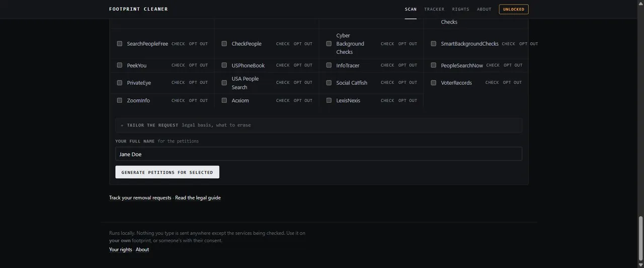The image size is (644, 268).
Task: Click CHECK for PeopleSearchNow
Action: (x=493, y=65)
